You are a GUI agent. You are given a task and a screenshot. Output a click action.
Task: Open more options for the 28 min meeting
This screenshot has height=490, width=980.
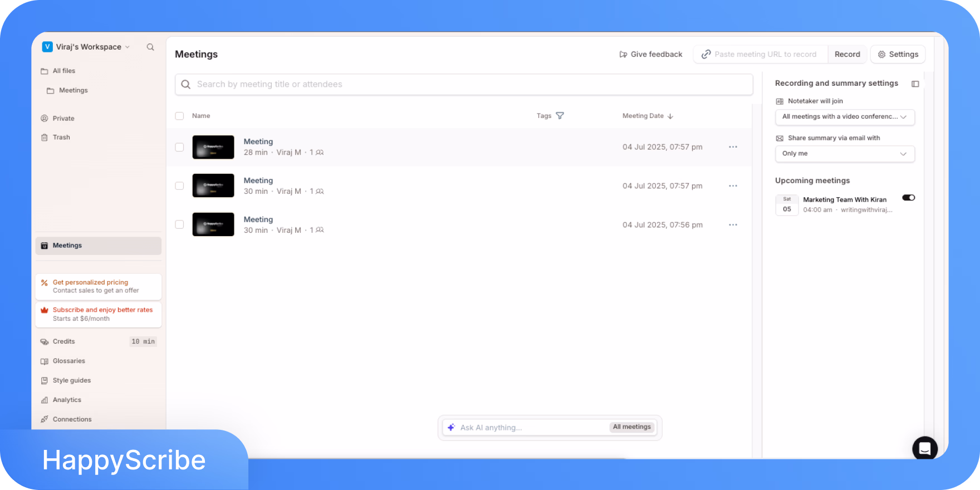click(x=733, y=147)
